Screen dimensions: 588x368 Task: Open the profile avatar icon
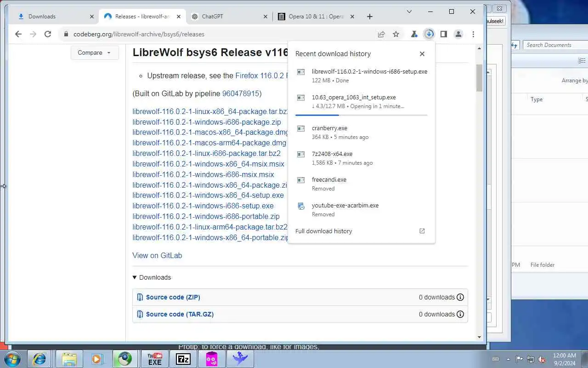coord(458,34)
